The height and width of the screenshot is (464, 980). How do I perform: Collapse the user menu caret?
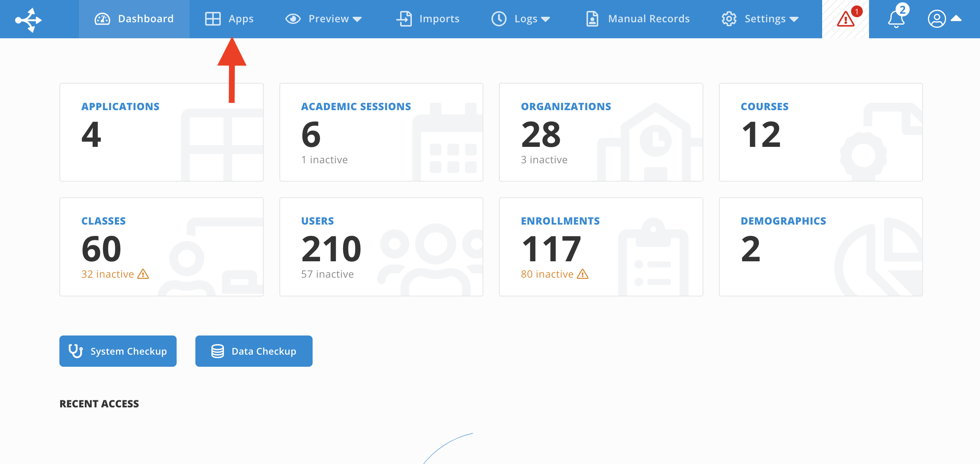point(956,18)
